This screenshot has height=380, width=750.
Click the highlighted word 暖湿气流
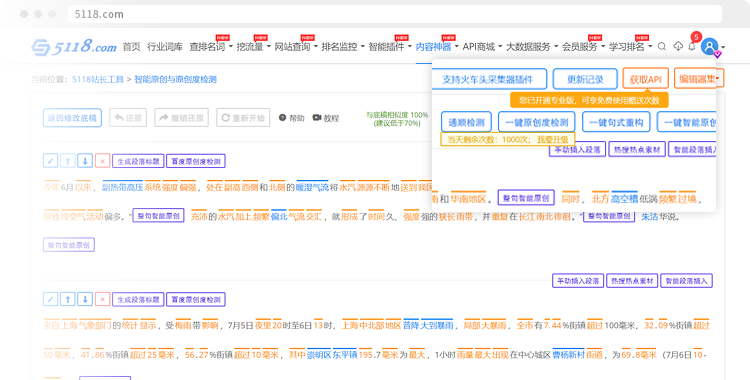(312, 187)
